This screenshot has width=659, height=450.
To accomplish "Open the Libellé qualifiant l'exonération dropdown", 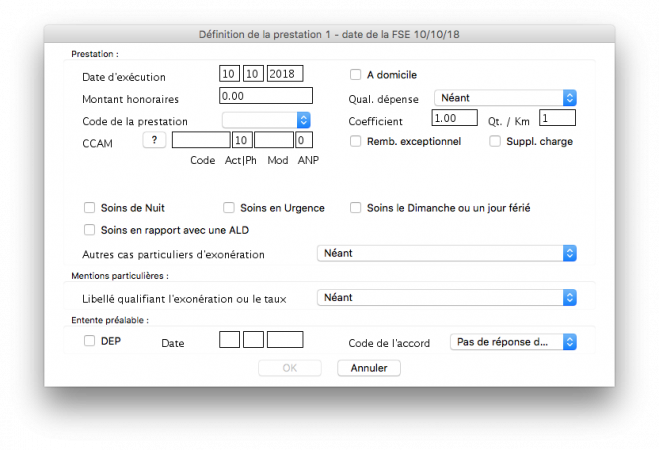I will (447, 297).
